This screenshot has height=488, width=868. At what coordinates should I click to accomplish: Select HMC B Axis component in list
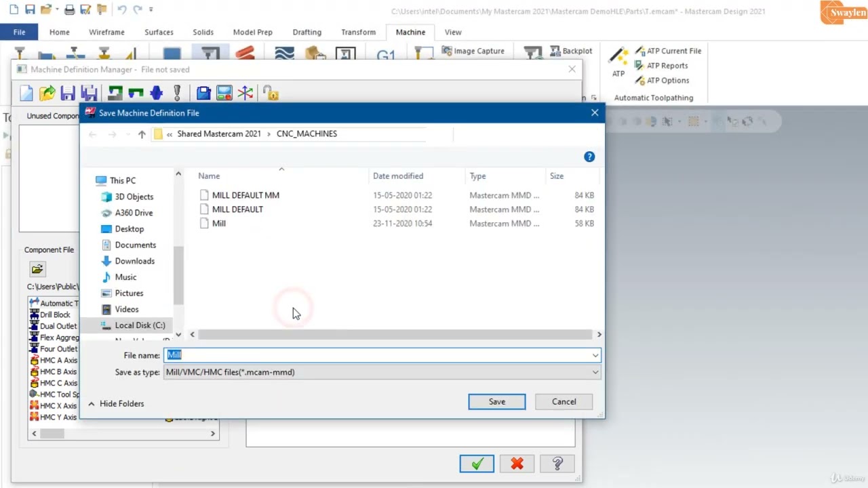[58, 371]
